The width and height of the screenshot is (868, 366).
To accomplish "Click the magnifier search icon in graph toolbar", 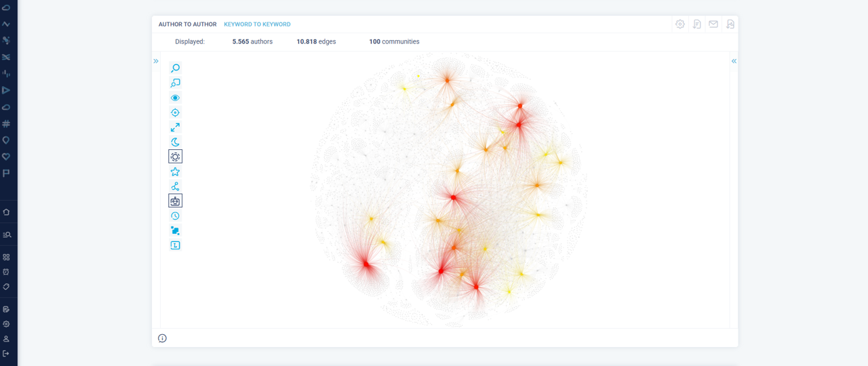I will coord(175,68).
